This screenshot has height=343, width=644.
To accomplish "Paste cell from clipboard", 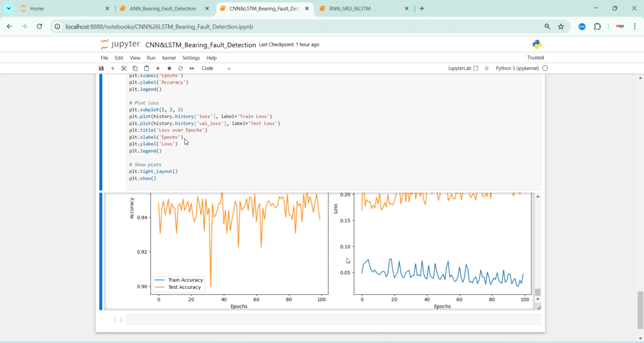I will [146, 68].
